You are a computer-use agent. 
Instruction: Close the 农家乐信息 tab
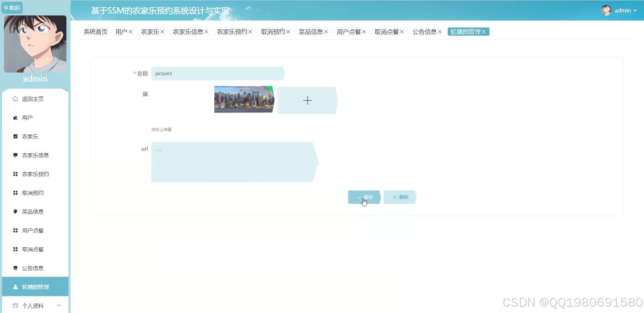pyautogui.click(x=206, y=32)
